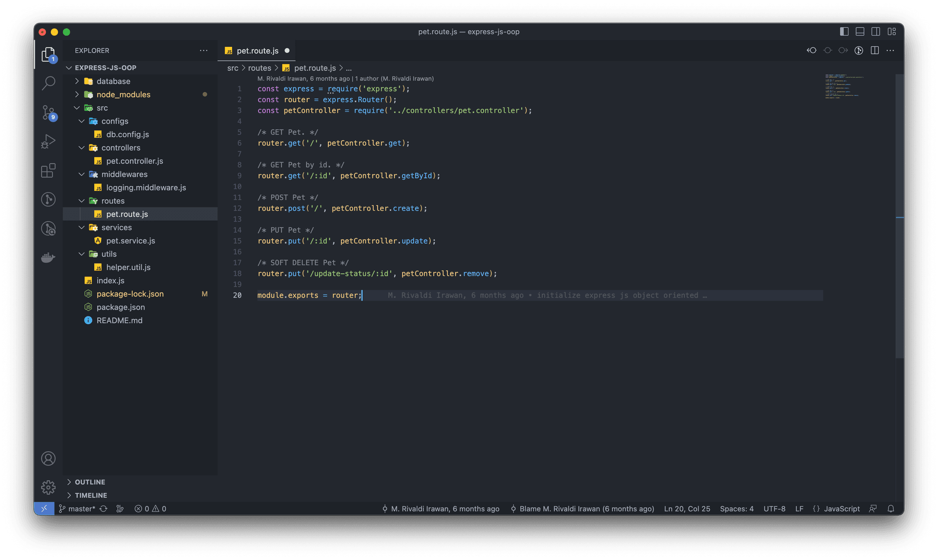
Task: Open the Explorer view in activity bar
Action: 48,54
